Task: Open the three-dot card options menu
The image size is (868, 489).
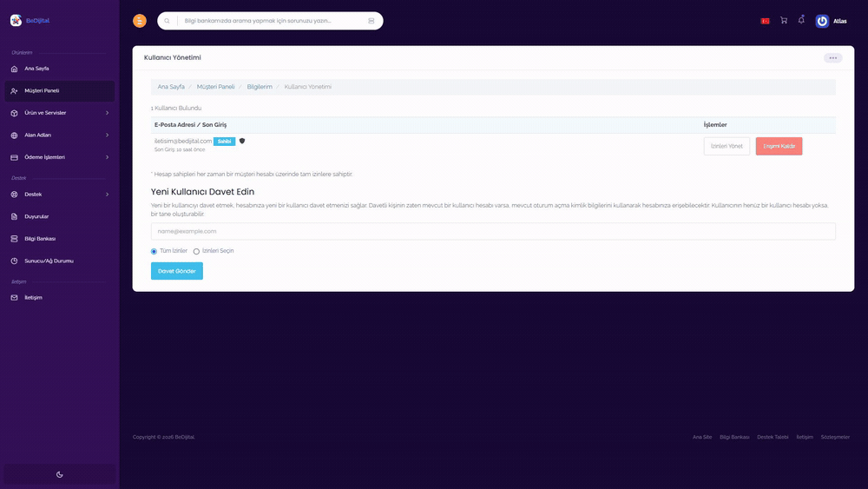Action: tap(833, 58)
